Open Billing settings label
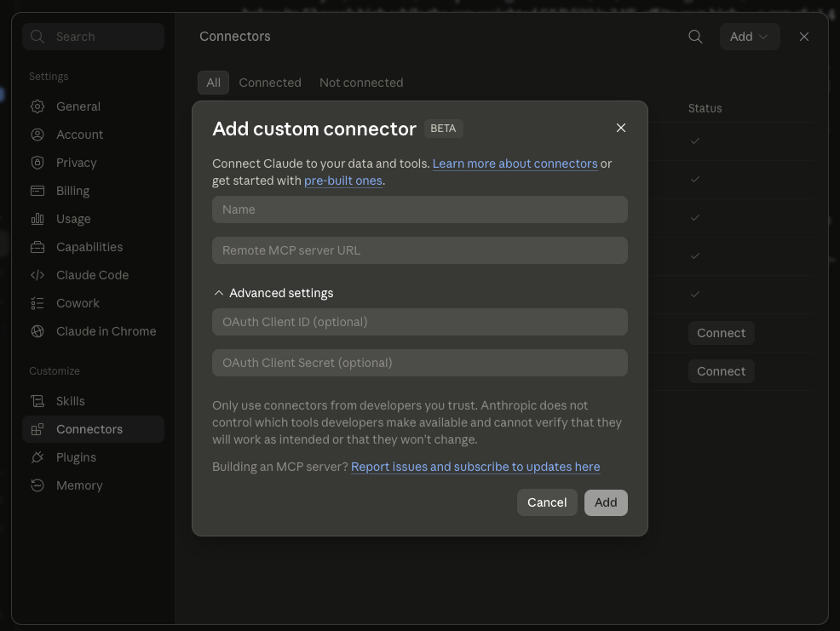840x631 pixels. [x=73, y=191]
